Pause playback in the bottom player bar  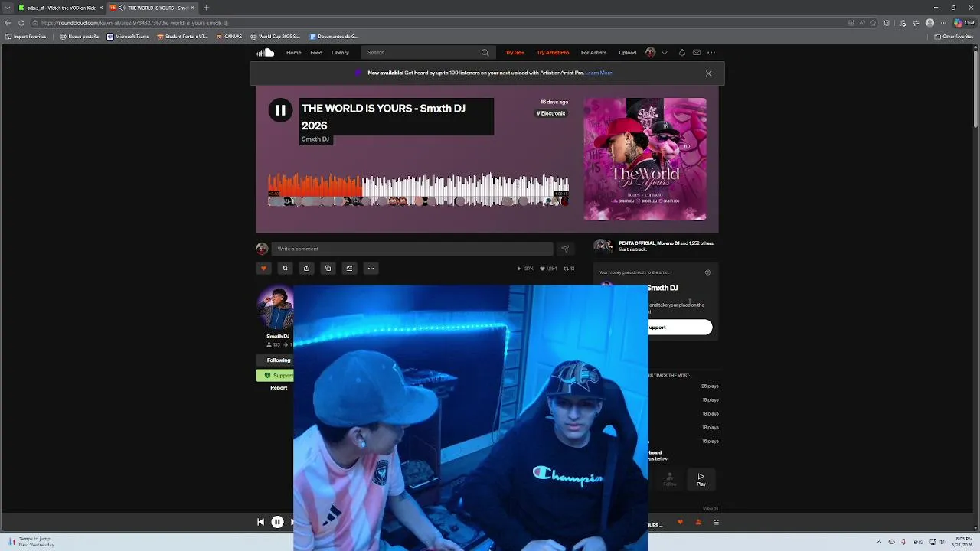(x=277, y=522)
